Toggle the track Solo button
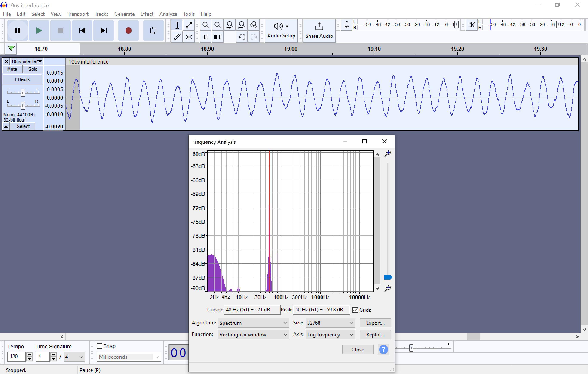Viewport: 588px width, 374px height. 33,69
